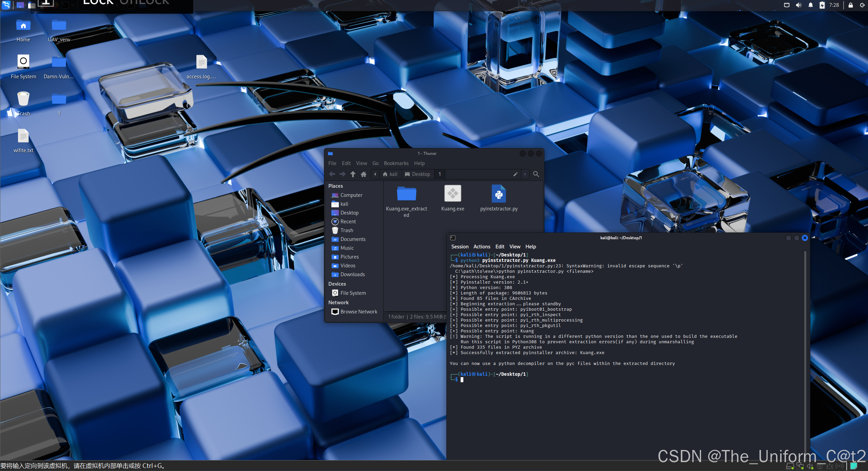Open the Kuang.exe_extracted folder
This screenshot has height=471, width=868.
(406, 194)
